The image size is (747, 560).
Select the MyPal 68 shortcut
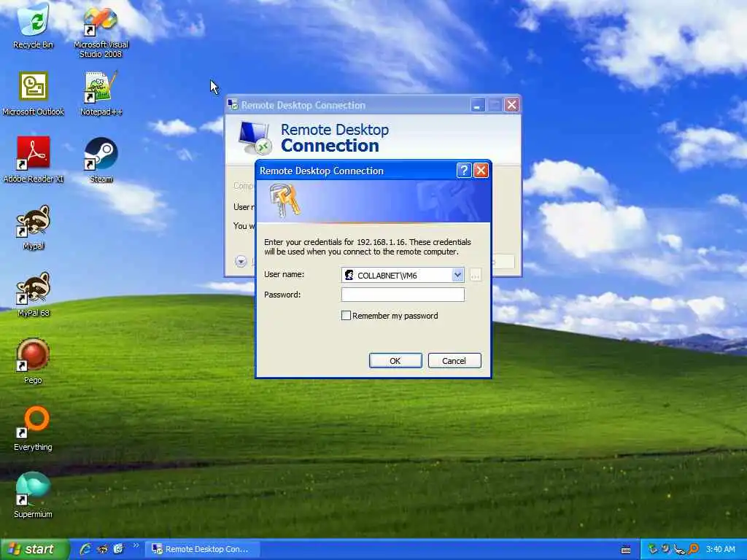pyautogui.click(x=33, y=295)
